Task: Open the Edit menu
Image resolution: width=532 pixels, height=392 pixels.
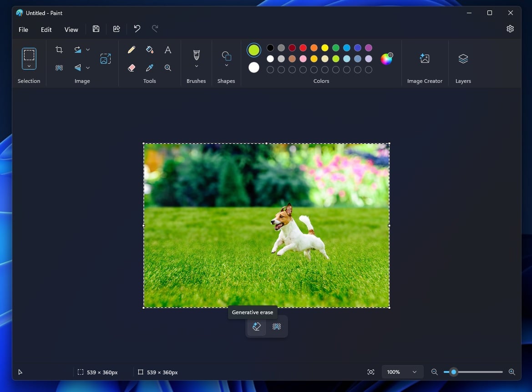Action: [x=46, y=29]
